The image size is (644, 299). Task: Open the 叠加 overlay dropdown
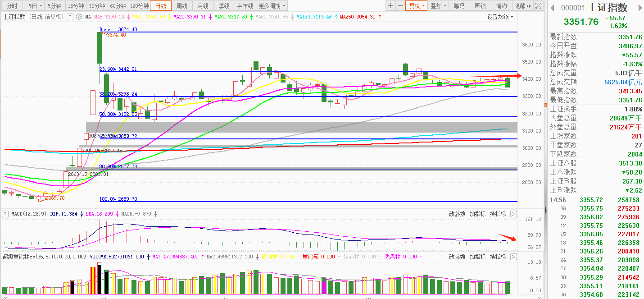click(438, 6)
